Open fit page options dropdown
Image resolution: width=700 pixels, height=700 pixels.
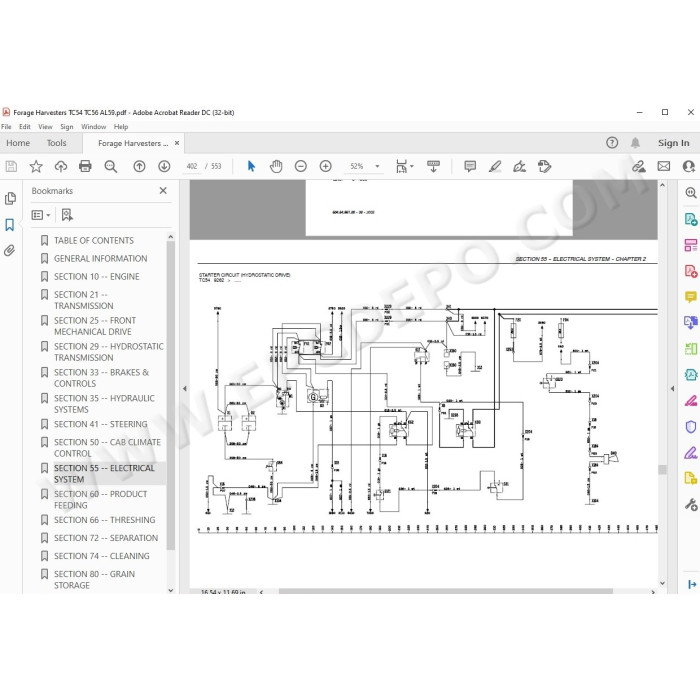point(404,167)
